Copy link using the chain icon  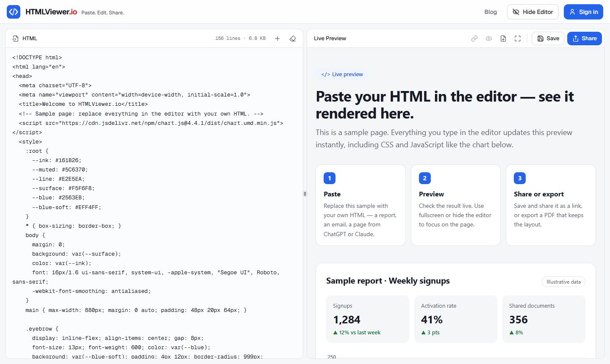[474, 39]
